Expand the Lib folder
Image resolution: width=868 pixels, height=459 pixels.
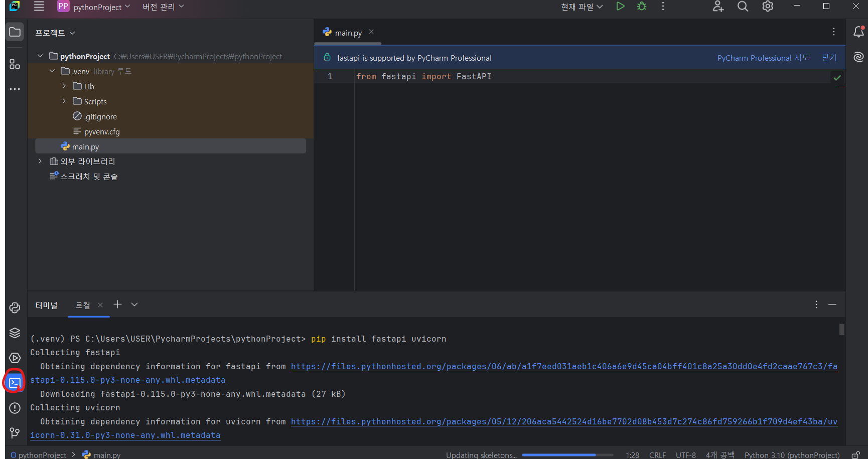click(x=64, y=86)
